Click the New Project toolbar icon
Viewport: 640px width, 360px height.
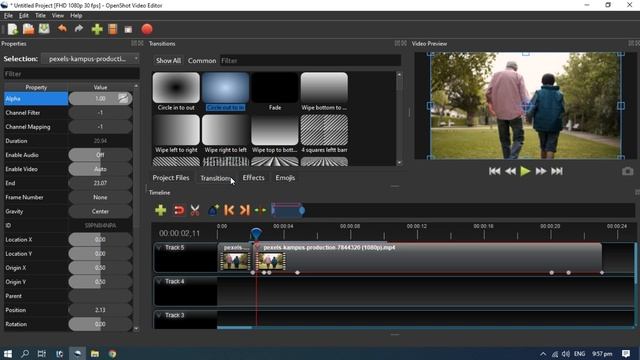click(13, 29)
